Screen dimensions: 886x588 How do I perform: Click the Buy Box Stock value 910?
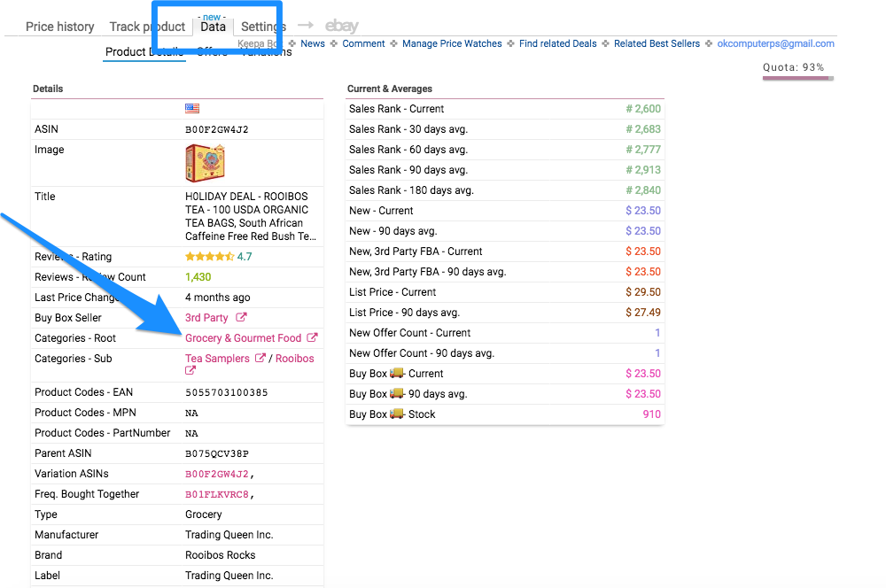point(651,414)
